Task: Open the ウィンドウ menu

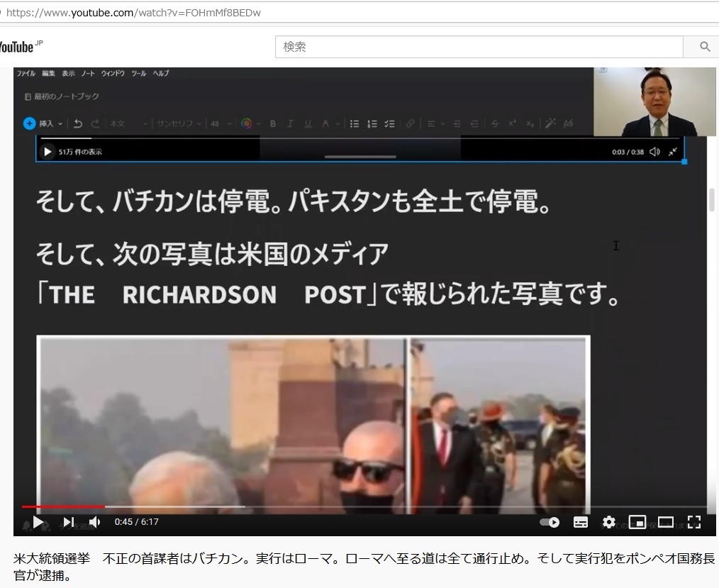Action: 113,73
